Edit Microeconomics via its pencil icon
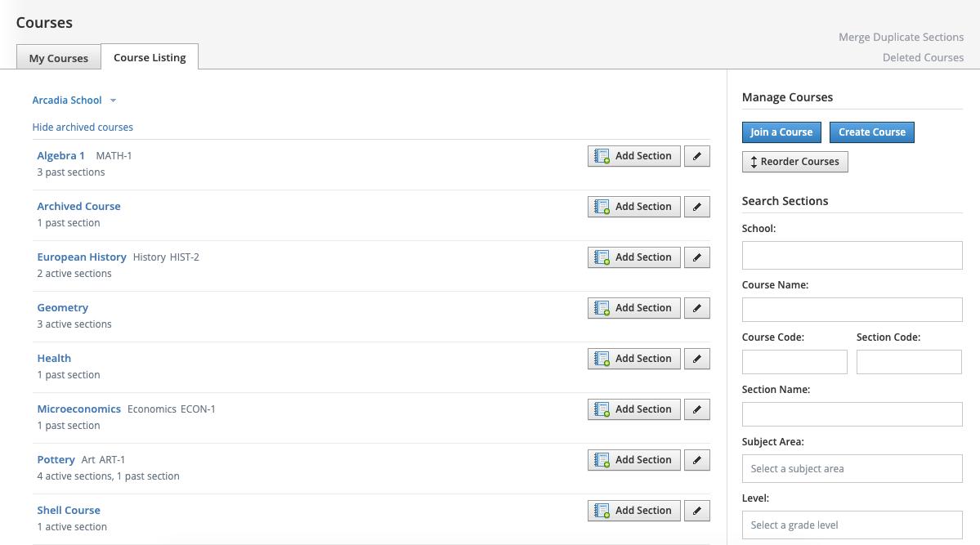The image size is (980, 545). [696, 409]
